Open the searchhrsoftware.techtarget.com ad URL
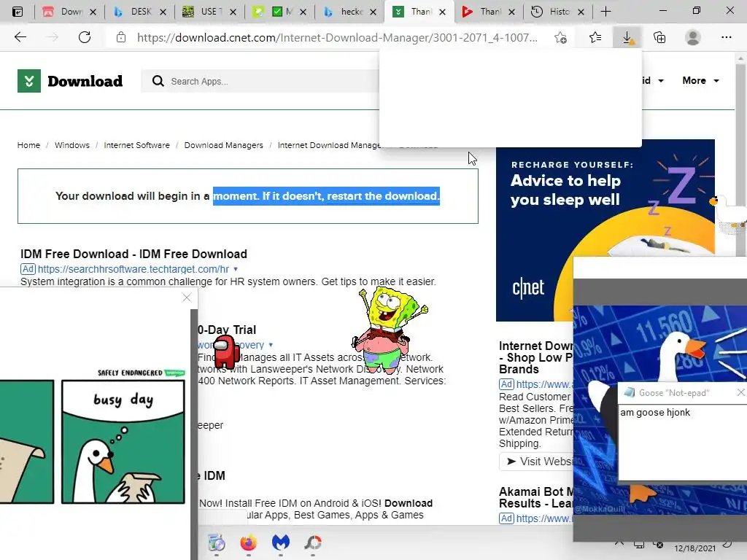The image size is (747, 560). (133, 269)
